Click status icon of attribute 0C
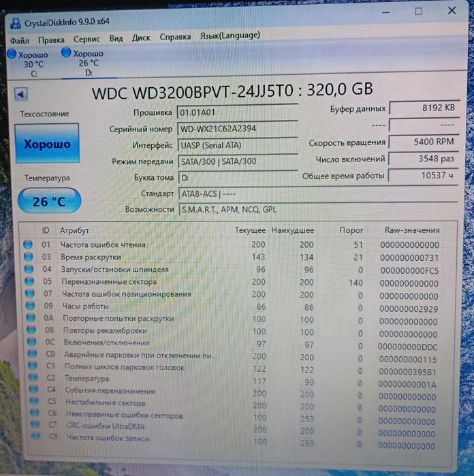Viewport: 474px width, 476px height. click(x=32, y=342)
